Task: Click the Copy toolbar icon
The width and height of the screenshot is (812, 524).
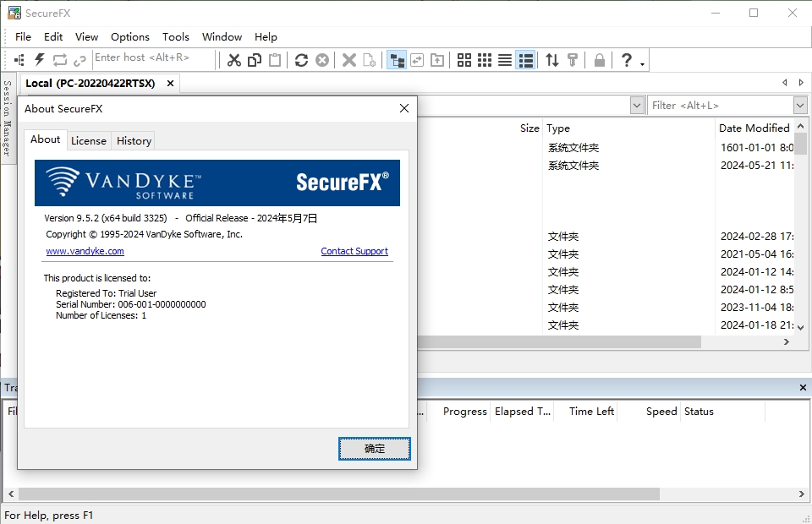Action: [x=254, y=59]
